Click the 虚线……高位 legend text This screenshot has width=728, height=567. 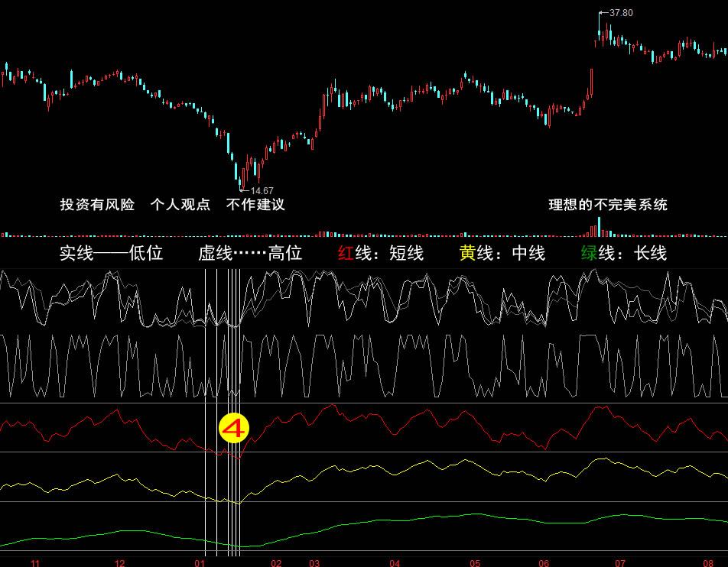click(250, 253)
